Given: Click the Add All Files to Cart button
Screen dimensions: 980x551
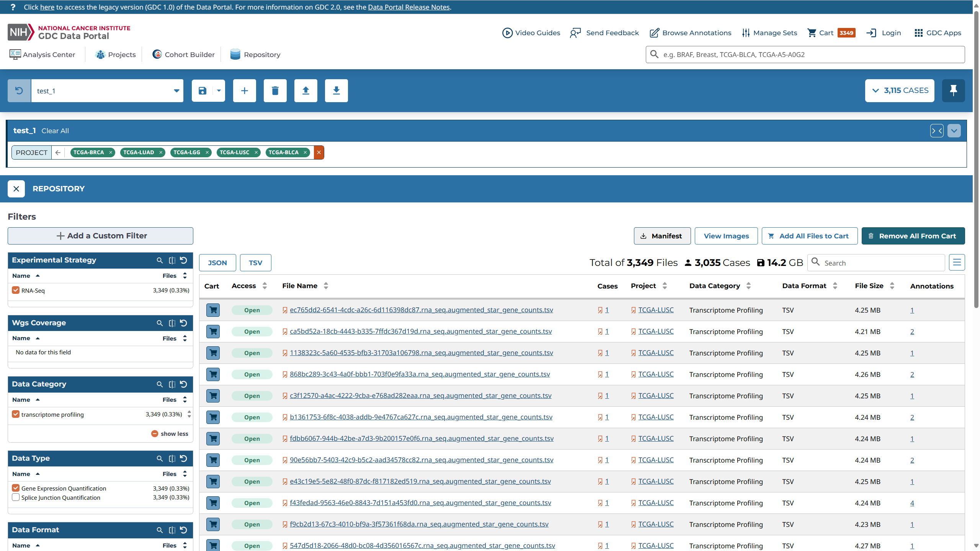Looking at the screenshot, I should pos(809,236).
